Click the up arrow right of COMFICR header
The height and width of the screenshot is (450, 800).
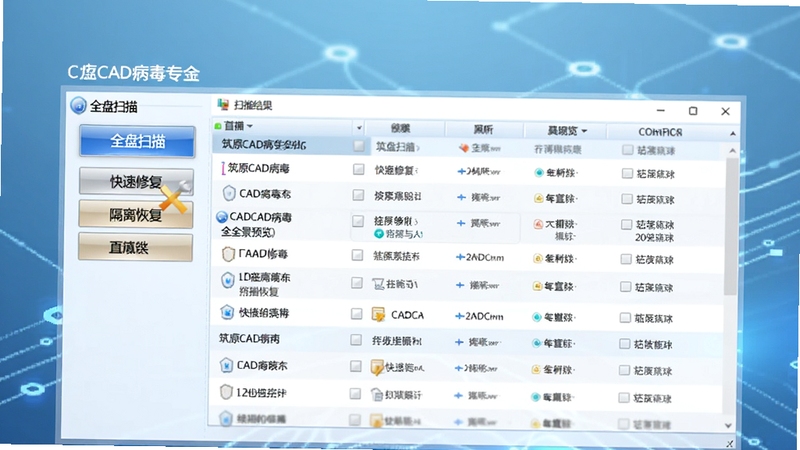coord(733,134)
